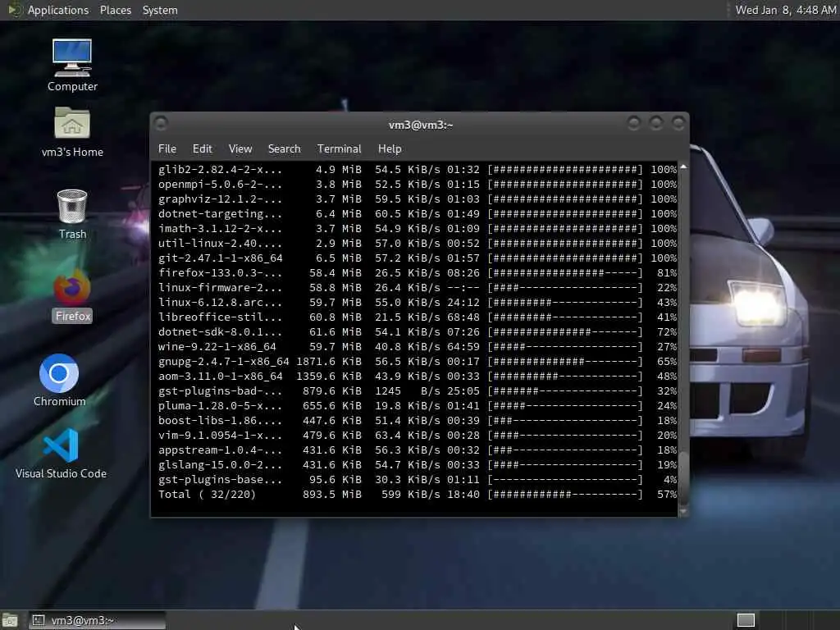This screenshot has width=840, height=630.
Task: Open the terminal Search menu
Action: (x=284, y=149)
